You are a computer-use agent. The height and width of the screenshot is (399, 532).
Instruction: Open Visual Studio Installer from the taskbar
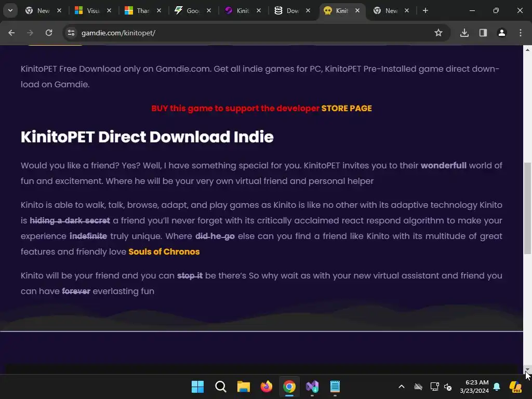pyautogui.click(x=312, y=387)
